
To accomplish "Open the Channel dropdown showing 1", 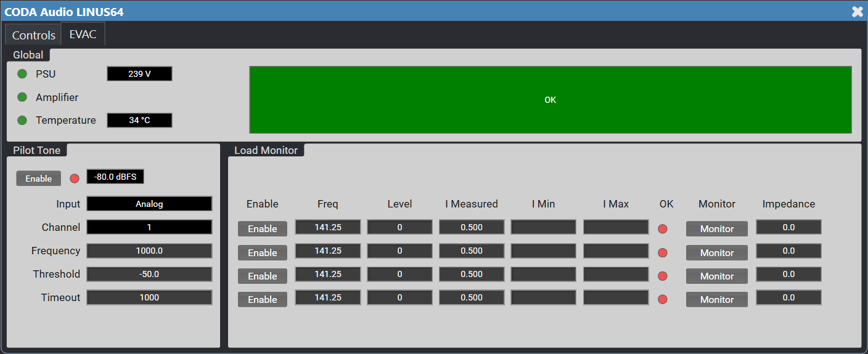I will coord(149,227).
